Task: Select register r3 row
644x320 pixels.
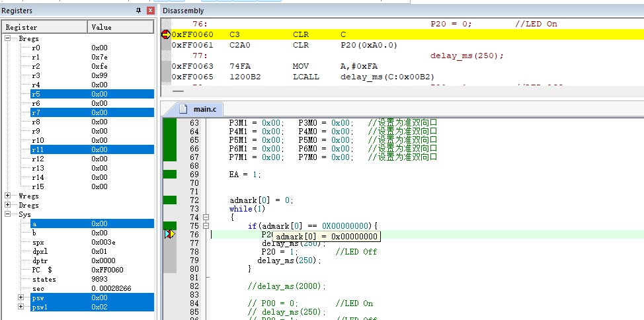Action: pyautogui.click(x=92, y=75)
